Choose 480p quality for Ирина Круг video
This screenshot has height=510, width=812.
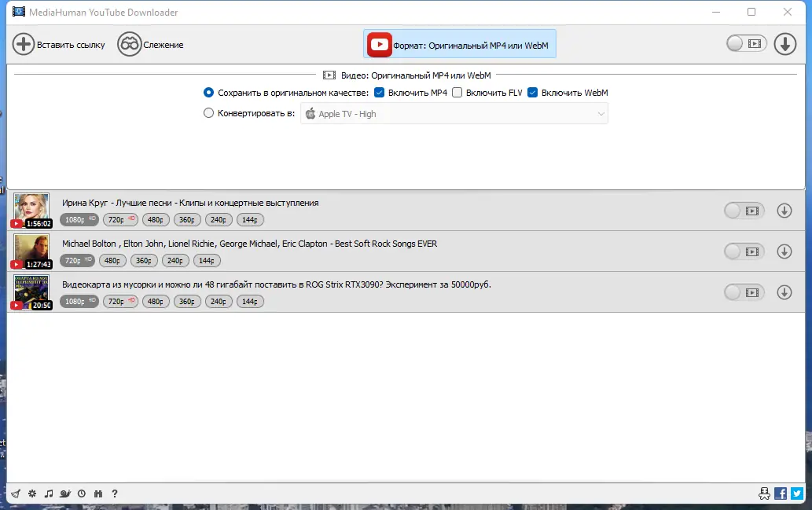(x=156, y=219)
